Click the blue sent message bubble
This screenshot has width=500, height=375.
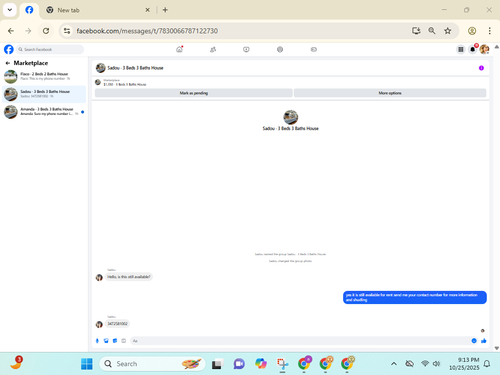tap(415, 297)
